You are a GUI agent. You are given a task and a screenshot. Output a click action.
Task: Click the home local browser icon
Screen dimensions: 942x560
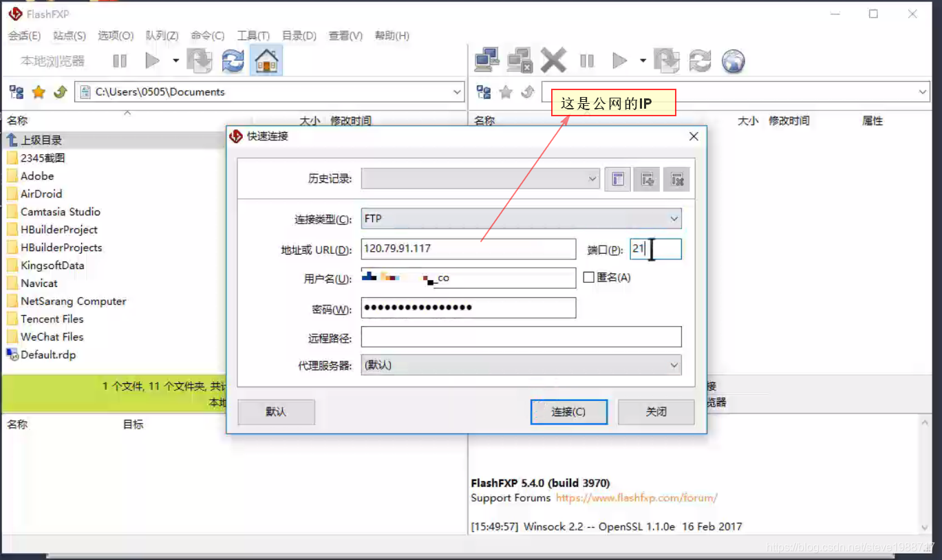[266, 61]
